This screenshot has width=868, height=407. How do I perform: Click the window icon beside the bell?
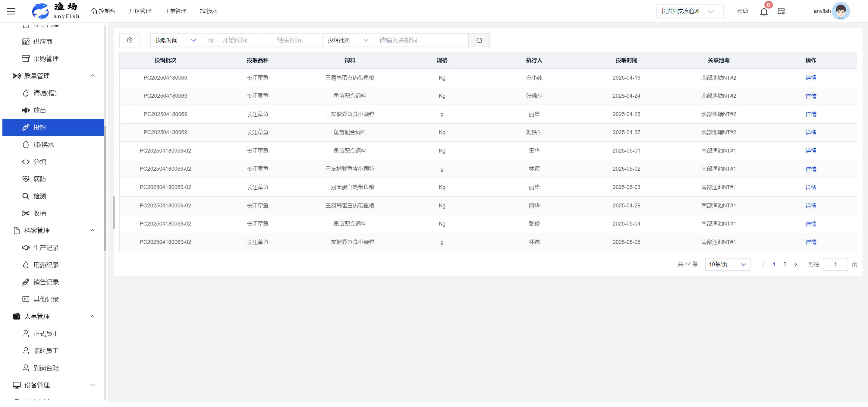pyautogui.click(x=781, y=11)
